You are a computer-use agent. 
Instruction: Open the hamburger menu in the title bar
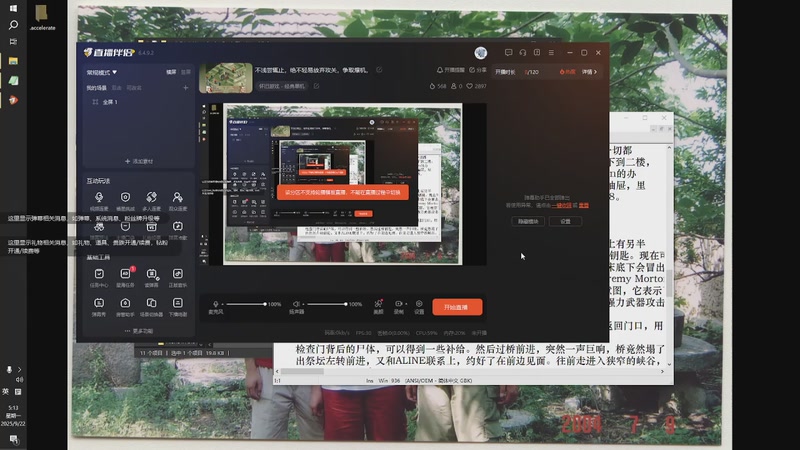551,53
